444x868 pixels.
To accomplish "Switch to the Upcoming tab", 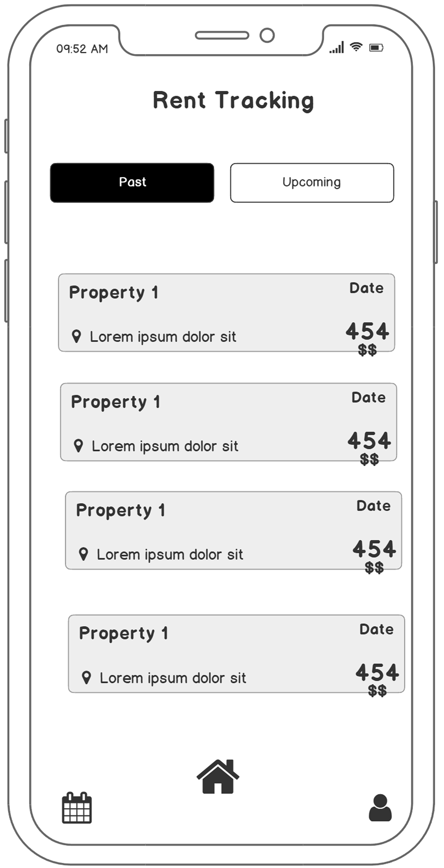I will coord(312,183).
